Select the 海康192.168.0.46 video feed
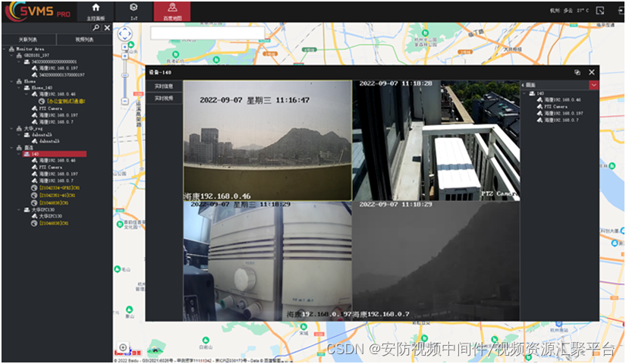Viewport: 626px width, 364px height. point(268,140)
